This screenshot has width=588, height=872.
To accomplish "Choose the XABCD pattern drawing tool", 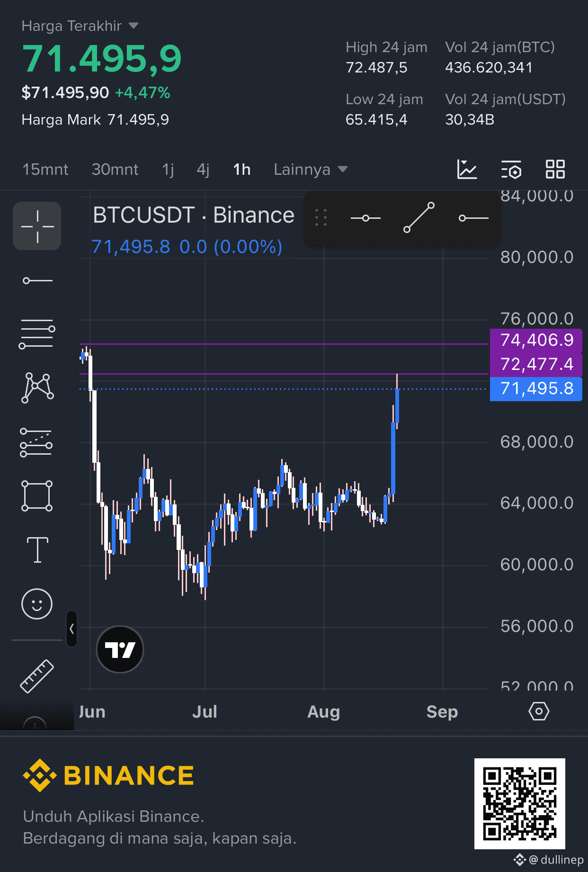I will coord(37,387).
